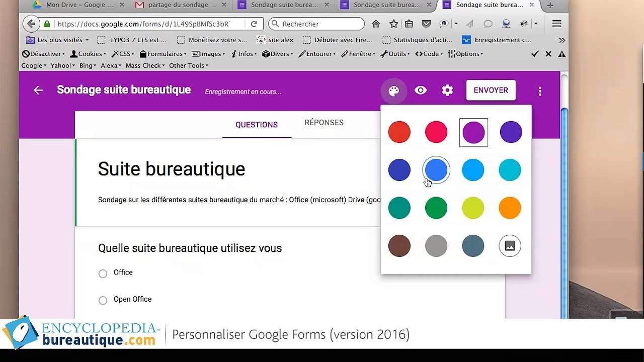Select the 'Open Office' radio option
The height and width of the screenshot is (362, 644).
coord(103,300)
